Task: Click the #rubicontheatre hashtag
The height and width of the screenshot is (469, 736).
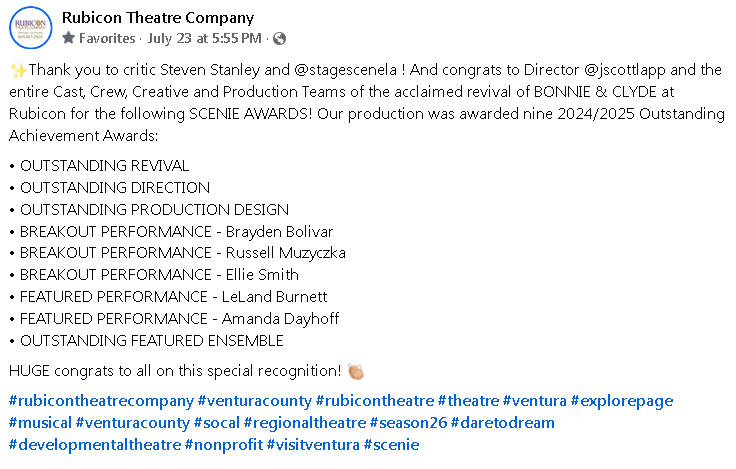Action: [x=375, y=401]
